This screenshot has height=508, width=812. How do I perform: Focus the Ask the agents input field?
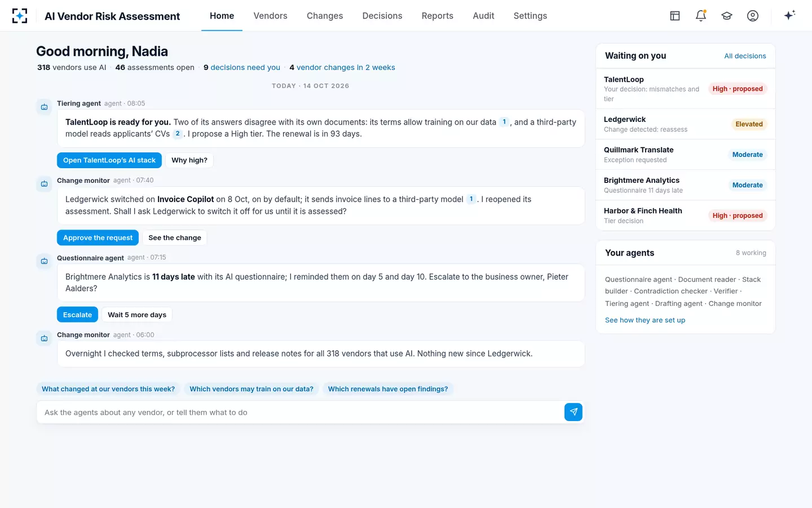click(x=300, y=412)
